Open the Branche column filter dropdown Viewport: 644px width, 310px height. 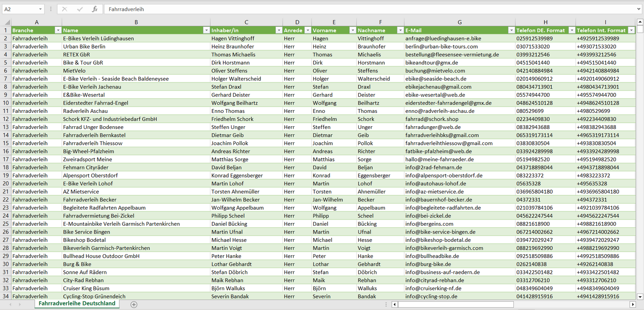pos(57,30)
